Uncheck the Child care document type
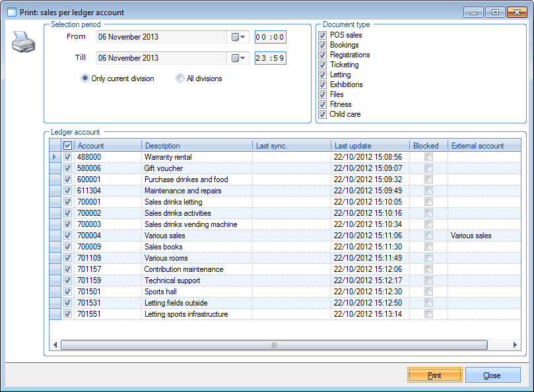534x392 pixels. pyautogui.click(x=322, y=114)
